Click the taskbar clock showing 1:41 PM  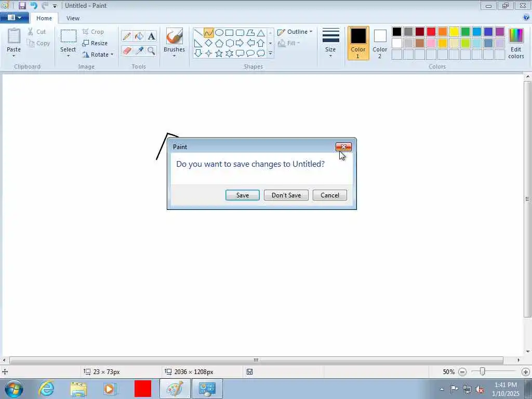tap(506, 389)
